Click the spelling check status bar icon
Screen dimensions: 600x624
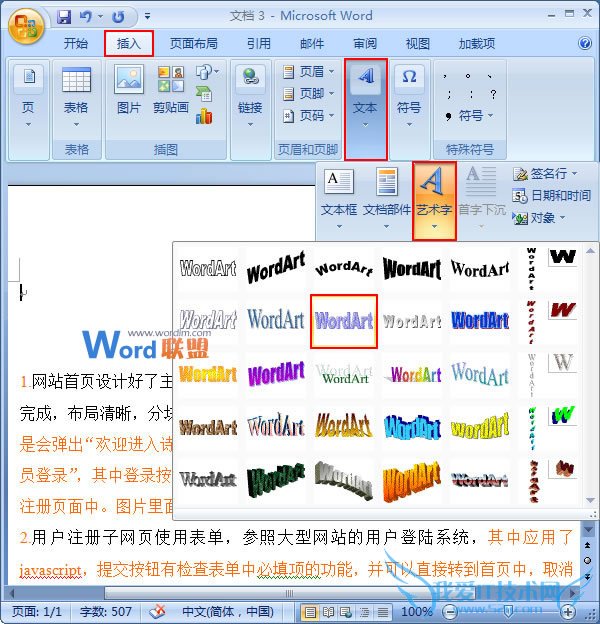click(157, 611)
